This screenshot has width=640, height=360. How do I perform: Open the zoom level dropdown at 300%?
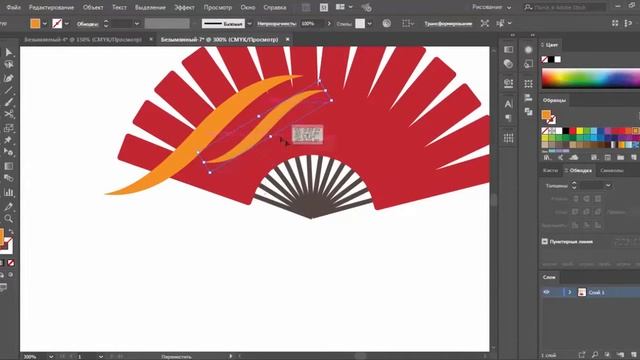coord(51,356)
